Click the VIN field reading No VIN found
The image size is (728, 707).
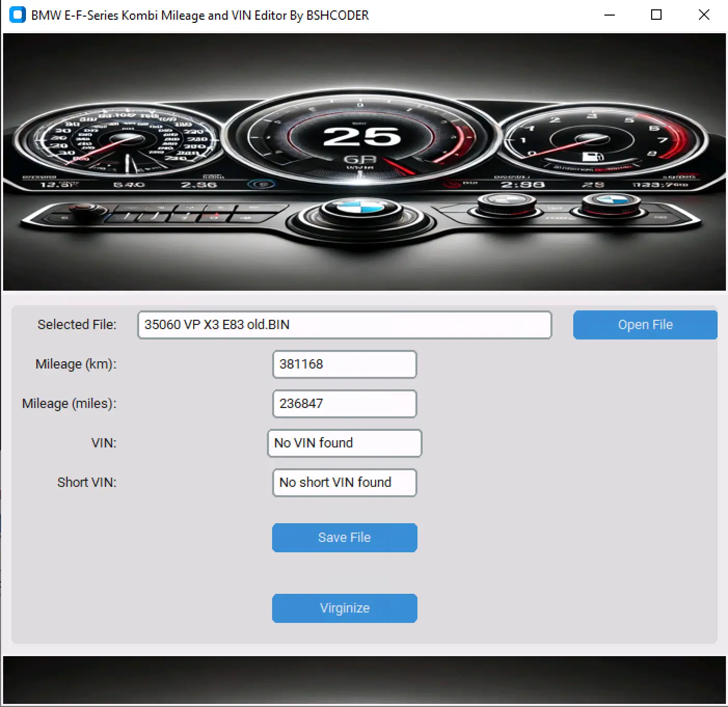tap(344, 443)
